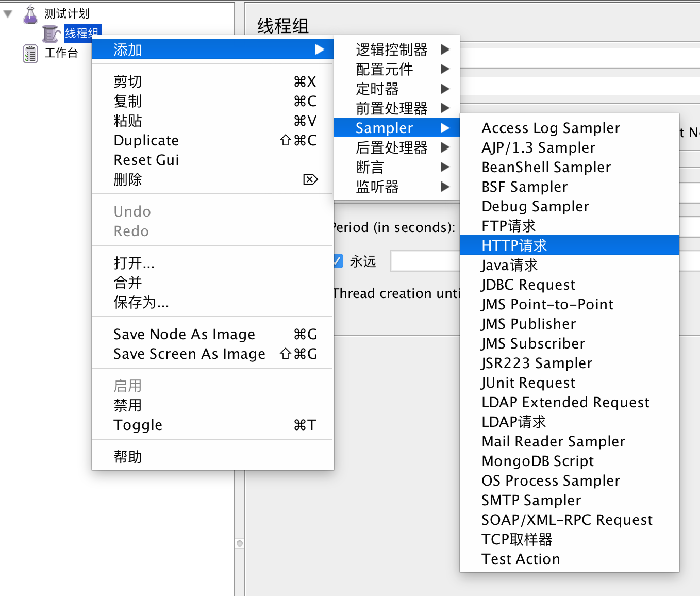Select Toggle in the context menu

pos(138,425)
